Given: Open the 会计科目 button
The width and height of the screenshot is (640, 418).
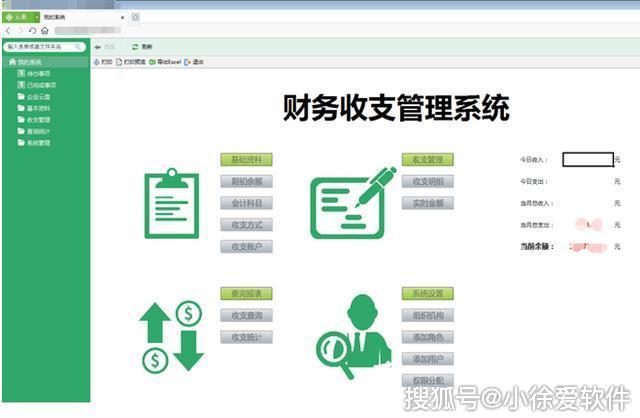Looking at the screenshot, I should point(247,203).
